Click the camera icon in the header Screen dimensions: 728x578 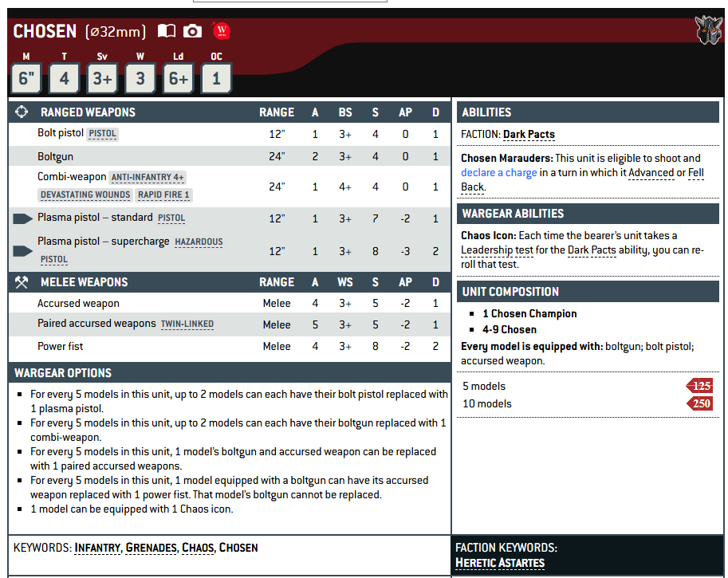pyautogui.click(x=192, y=31)
